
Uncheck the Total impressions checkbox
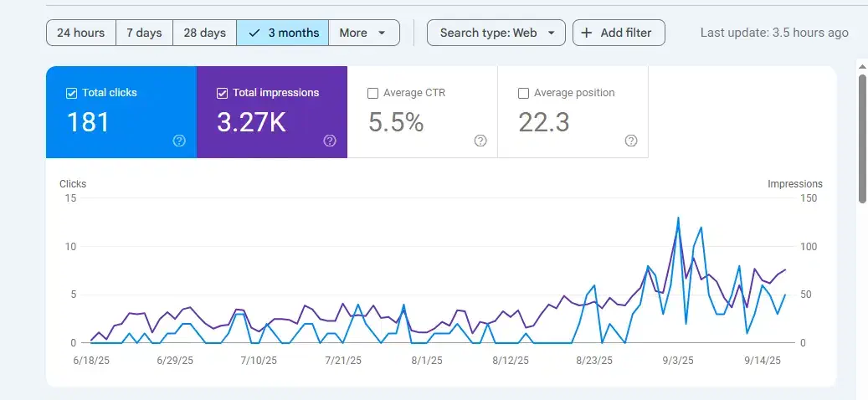click(222, 93)
